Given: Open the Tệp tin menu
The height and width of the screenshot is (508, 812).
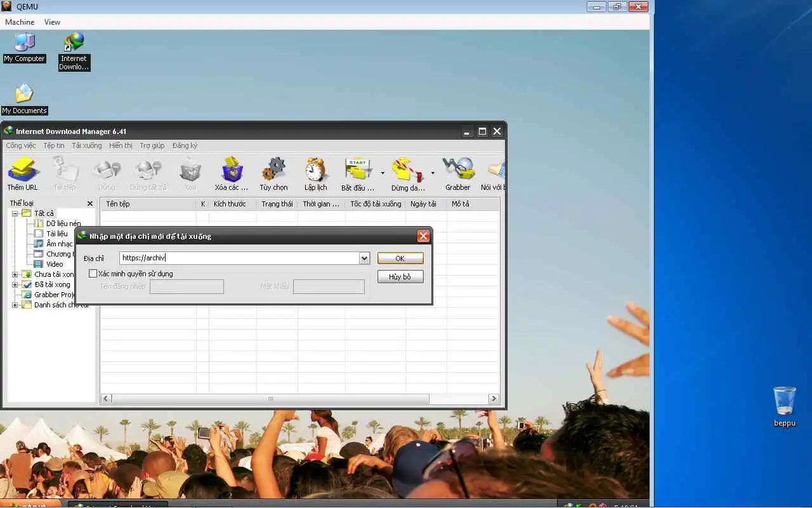Looking at the screenshot, I should click(54, 145).
